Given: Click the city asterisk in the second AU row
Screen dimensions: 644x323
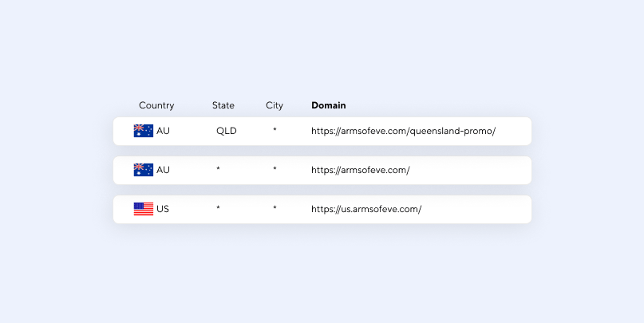Looking at the screenshot, I should (275, 169).
